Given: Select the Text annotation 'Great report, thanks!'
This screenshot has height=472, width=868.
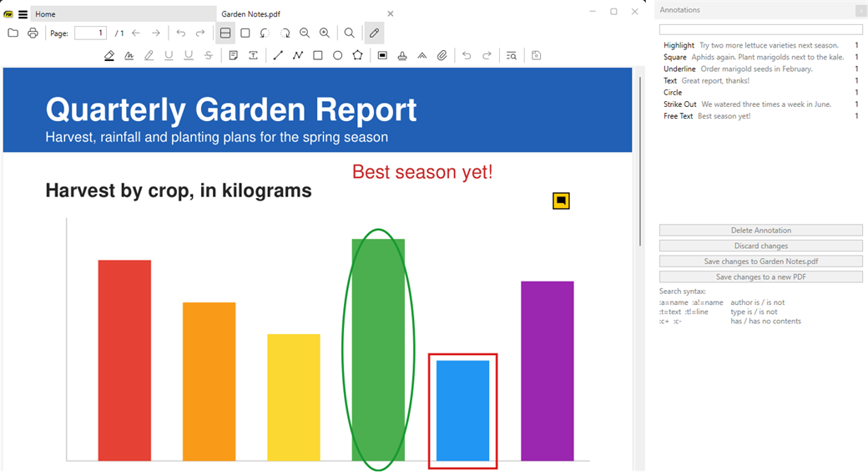Looking at the screenshot, I should coord(760,81).
